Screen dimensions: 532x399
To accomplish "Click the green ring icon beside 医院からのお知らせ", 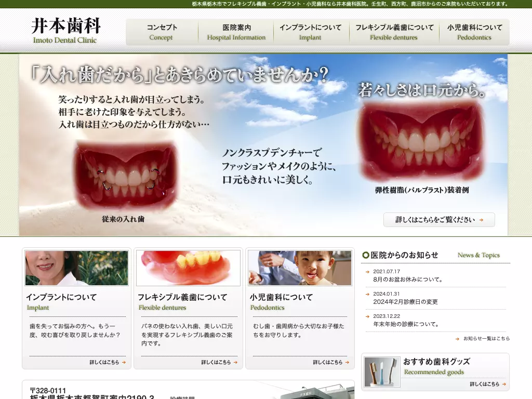I will click(x=366, y=255).
